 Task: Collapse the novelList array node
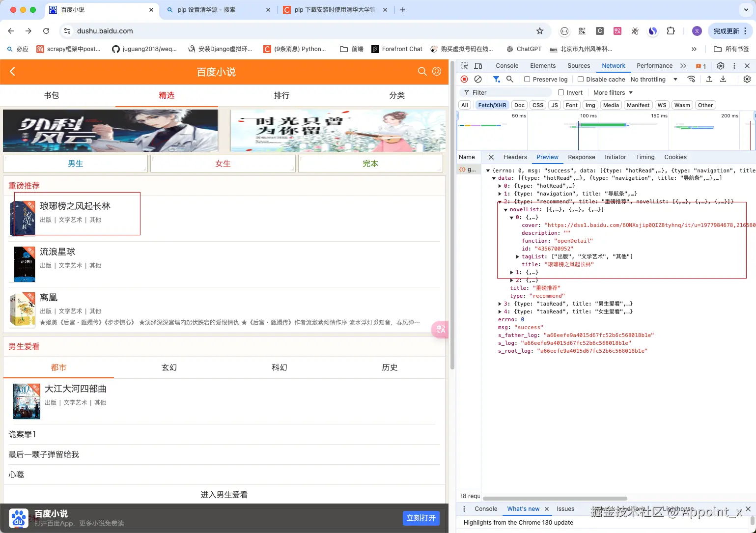click(505, 210)
